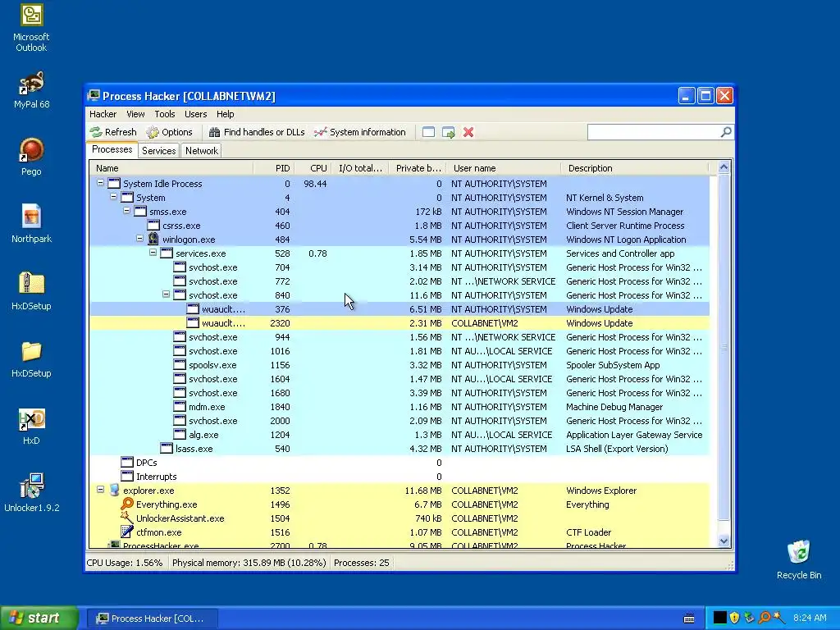The height and width of the screenshot is (630, 840).
Task: Click the search magnifier icon
Action: coord(726,132)
